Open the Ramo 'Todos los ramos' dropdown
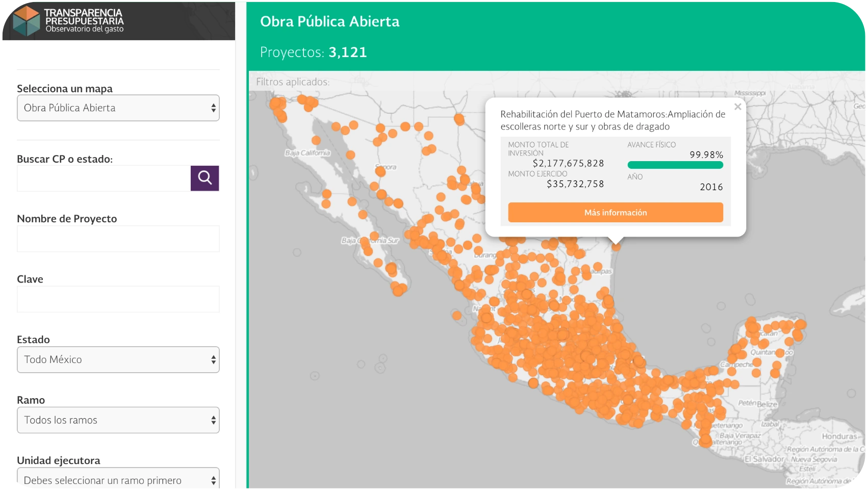 click(118, 420)
